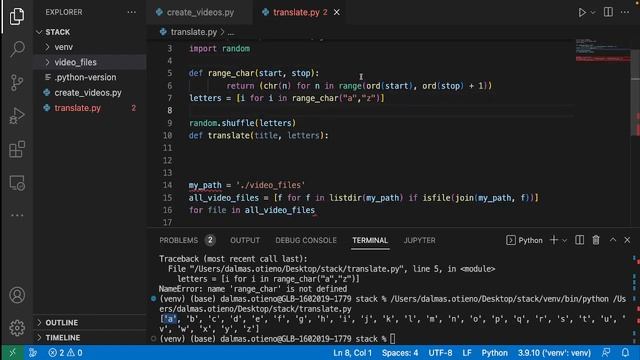
Task: Open the Accounts icon
Action: 17,295
